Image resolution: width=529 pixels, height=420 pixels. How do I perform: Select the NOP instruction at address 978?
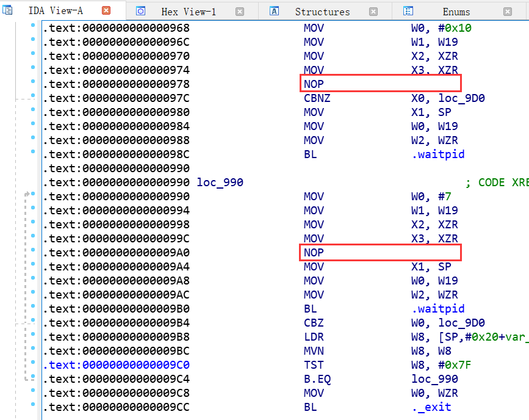tap(314, 84)
